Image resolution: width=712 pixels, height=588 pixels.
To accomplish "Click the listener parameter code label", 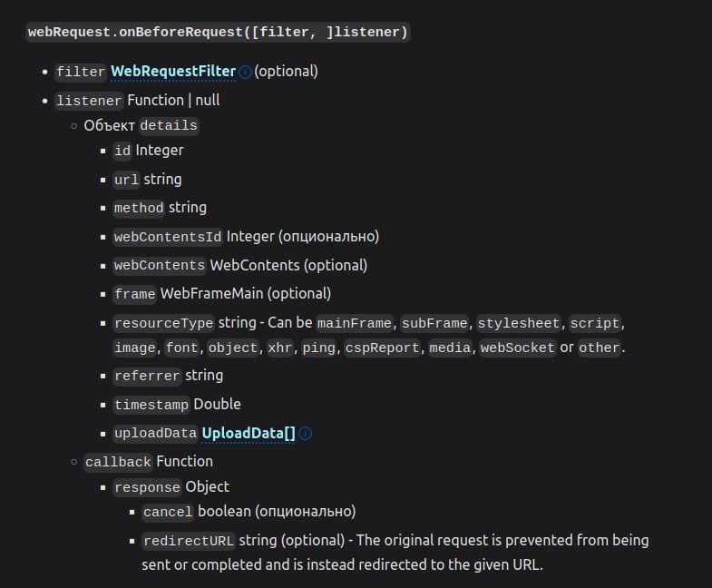I will pos(89,101).
